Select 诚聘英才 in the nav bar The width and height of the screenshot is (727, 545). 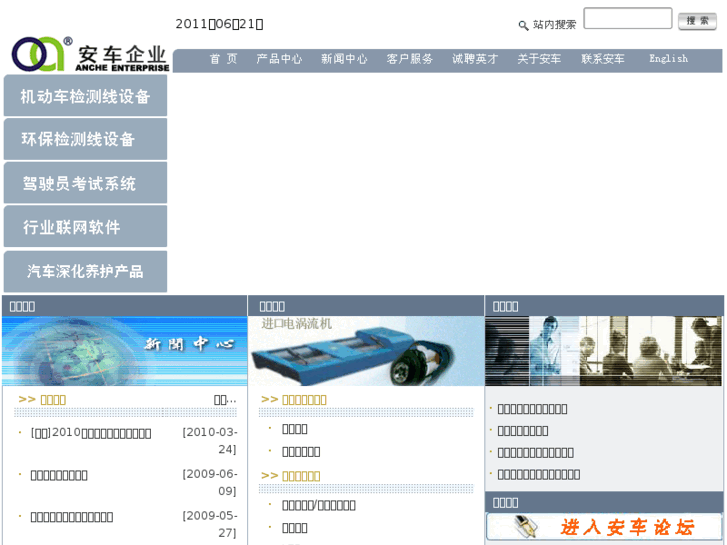click(475, 59)
